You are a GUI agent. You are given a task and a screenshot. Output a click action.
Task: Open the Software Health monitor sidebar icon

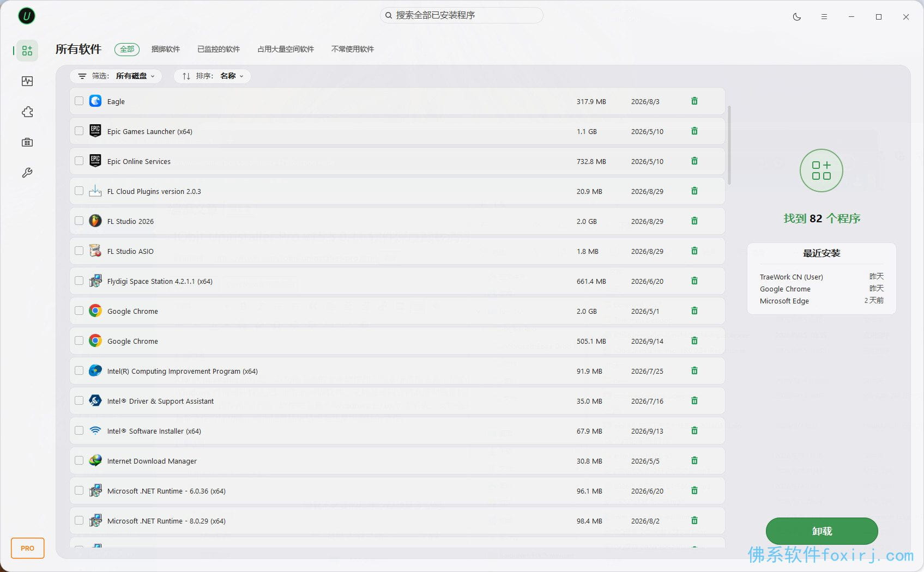[x=27, y=81]
